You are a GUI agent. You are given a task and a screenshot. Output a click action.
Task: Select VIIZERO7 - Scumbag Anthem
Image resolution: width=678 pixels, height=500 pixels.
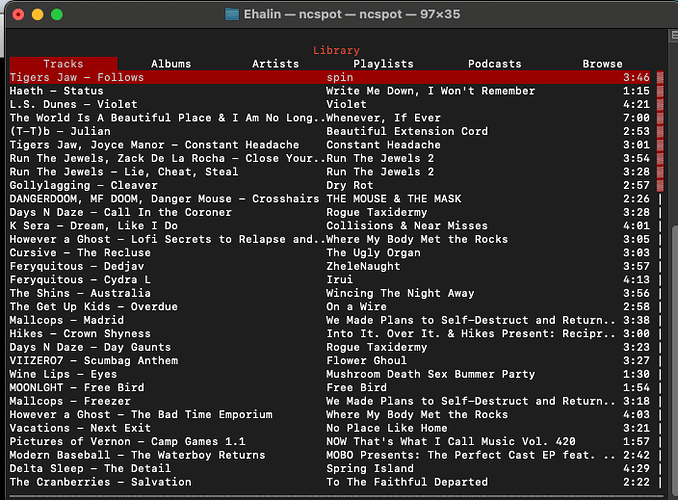pyautogui.click(x=329, y=360)
